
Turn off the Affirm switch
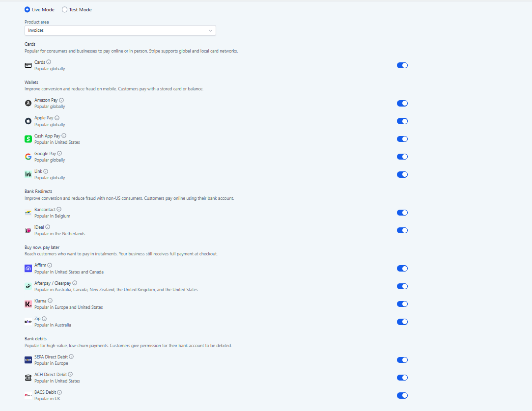coord(402,269)
